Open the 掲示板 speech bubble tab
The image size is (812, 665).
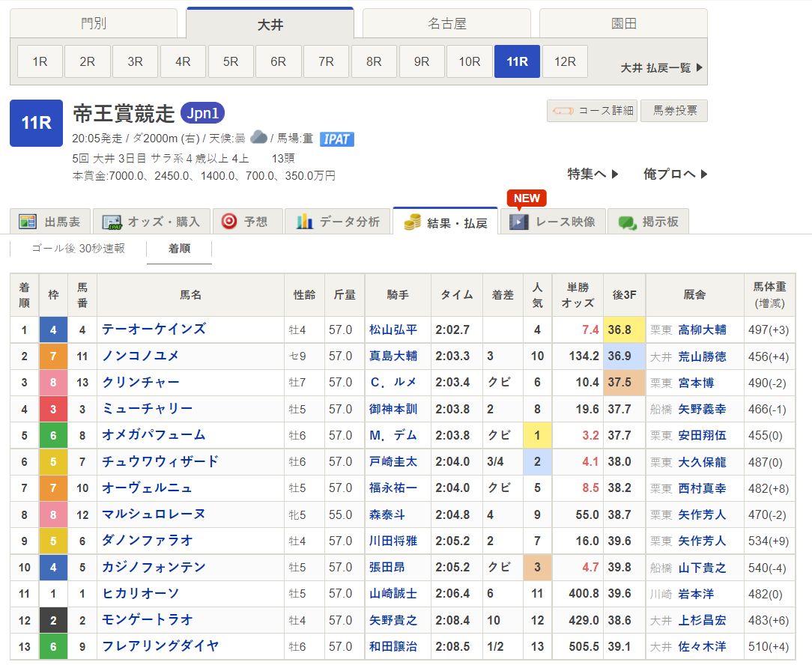(x=649, y=222)
